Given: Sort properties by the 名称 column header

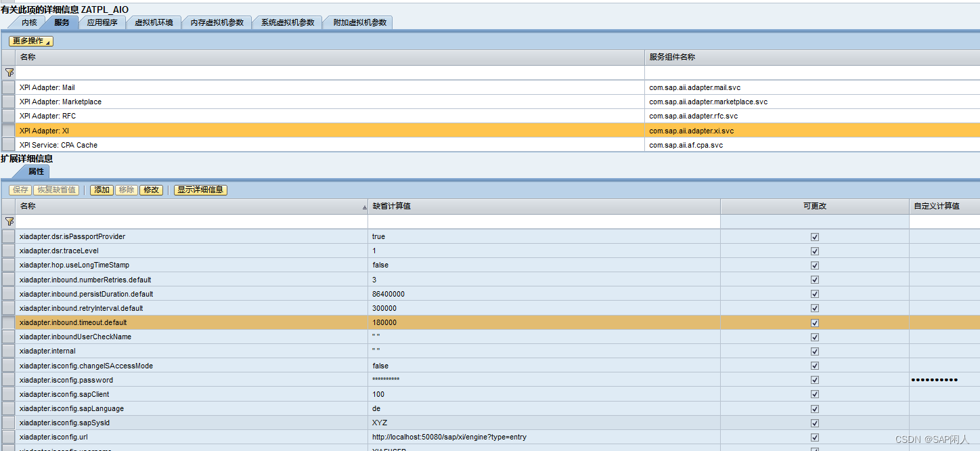Looking at the screenshot, I should (x=192, y=206).
